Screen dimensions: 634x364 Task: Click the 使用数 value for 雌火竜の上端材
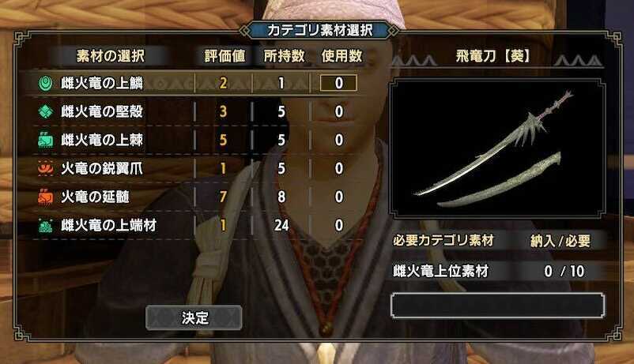(339, 225)
